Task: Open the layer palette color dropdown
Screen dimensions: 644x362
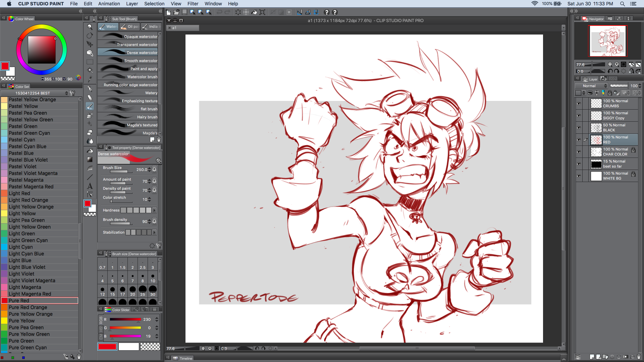Action: click(x=581, y=93)
